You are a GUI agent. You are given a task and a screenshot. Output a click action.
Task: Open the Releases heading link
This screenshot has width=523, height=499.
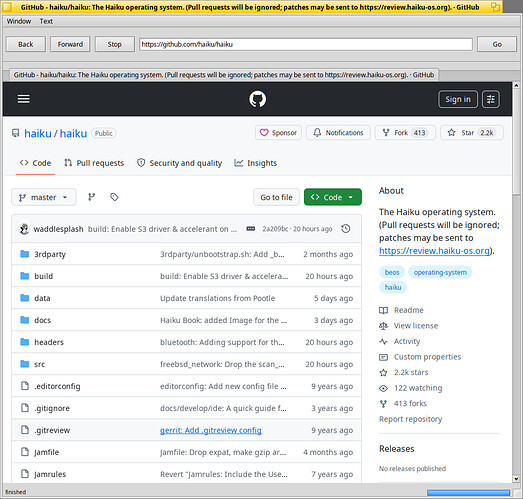397,449
